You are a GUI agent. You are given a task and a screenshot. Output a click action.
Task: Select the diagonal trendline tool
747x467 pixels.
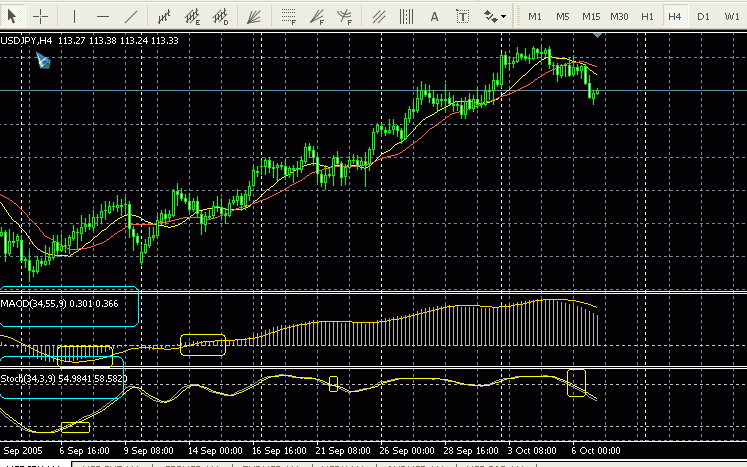coord(131,16)
